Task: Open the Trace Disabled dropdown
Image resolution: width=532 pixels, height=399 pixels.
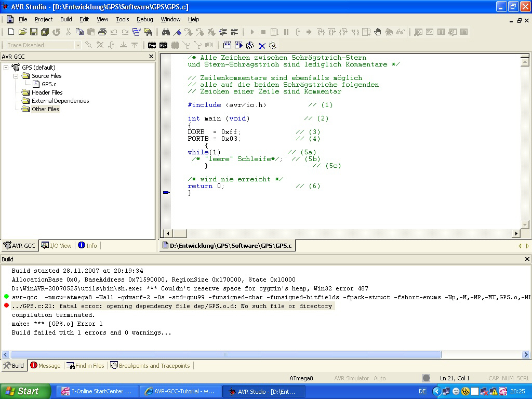Action: (x=78, y=45)
